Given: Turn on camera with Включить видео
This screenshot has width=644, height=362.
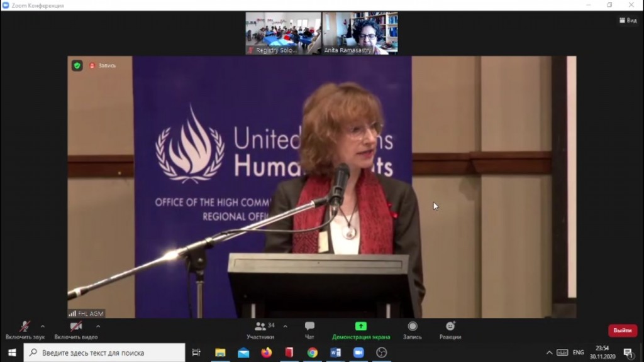Looking at the screenshot, I should click(76, 331).
